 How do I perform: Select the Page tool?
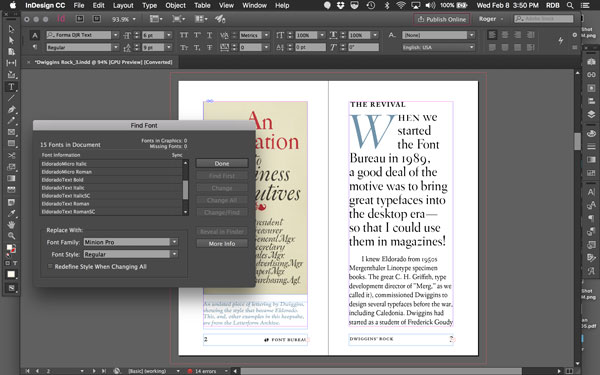pyautogui.click(x=11, y=52)
